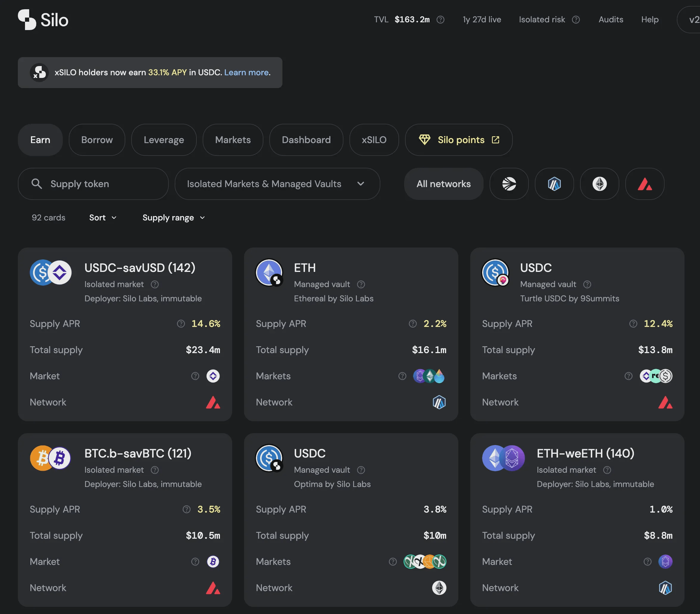Click the Isolated risk help icon
The height and width of the screenshot is (614, 700).
tap(576, 20)
